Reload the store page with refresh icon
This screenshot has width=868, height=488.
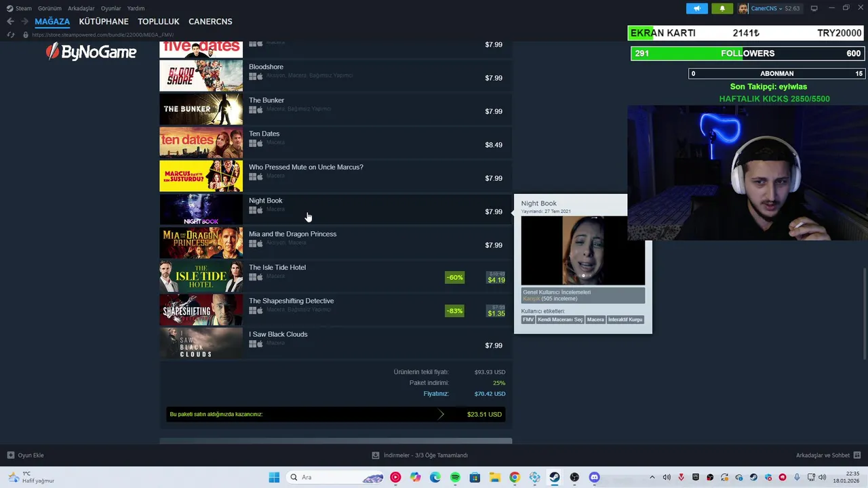point(10,35)
